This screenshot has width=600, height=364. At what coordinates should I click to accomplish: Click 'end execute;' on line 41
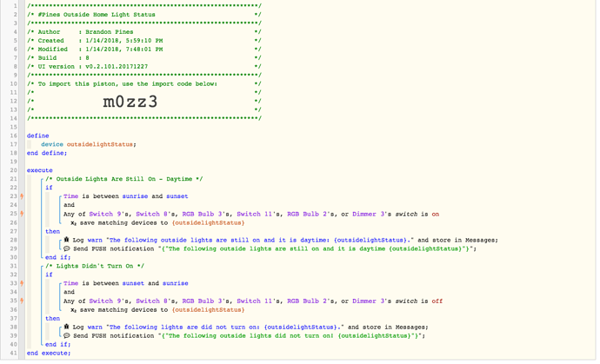pyautogui.click(x=49, y=354)
